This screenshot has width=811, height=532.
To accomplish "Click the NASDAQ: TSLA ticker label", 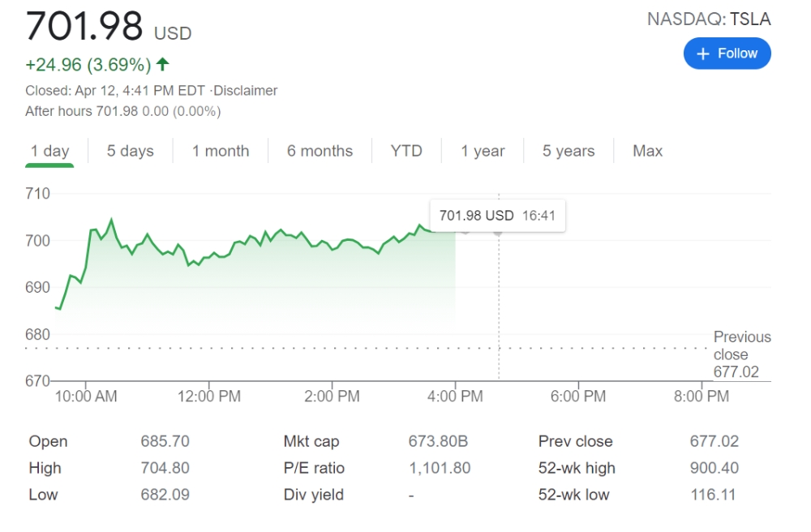I will pyautogui.click(x=708, y=19).
